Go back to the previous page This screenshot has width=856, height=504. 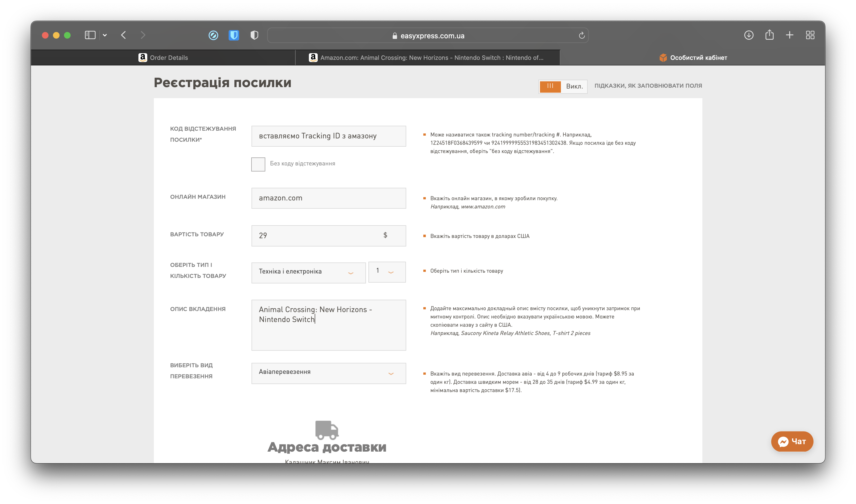[124, 35]
